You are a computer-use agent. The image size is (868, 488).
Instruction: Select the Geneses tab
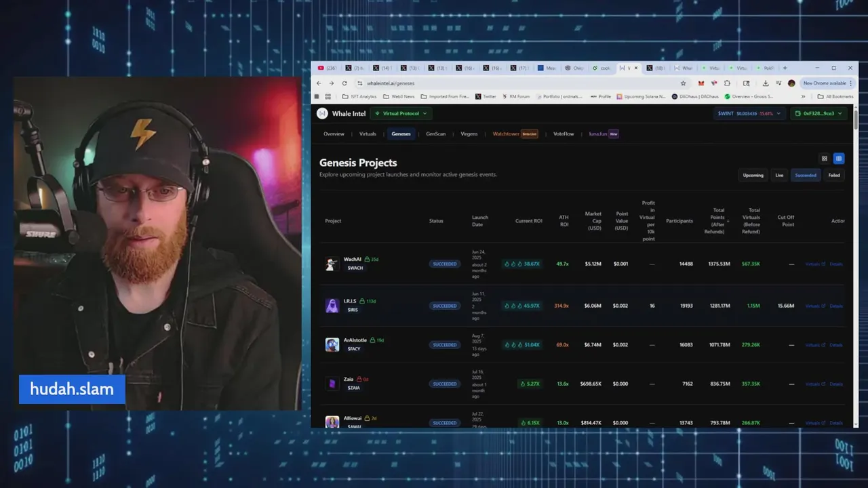click(401, 134)
